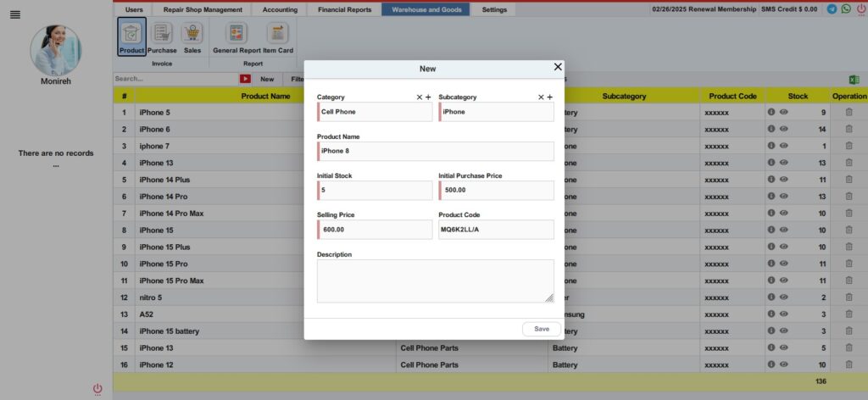
Task: Switch to Repair Shop Management tab
Action: coord(203,9)
